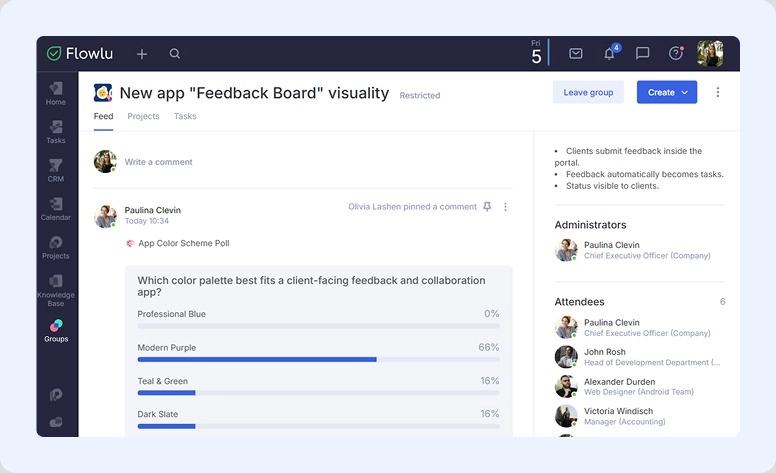
Task: Click Victoria Windisch's avatar picture
Action: 566,416
